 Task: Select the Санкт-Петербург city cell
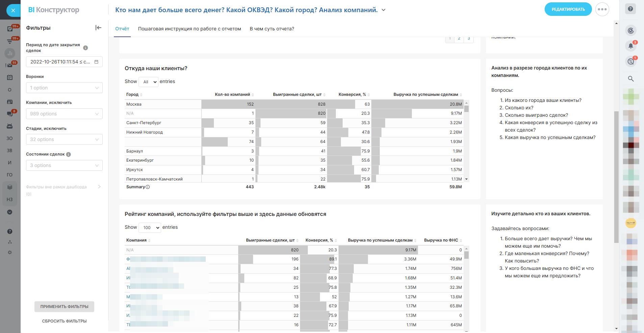click(x=163, y=123)
